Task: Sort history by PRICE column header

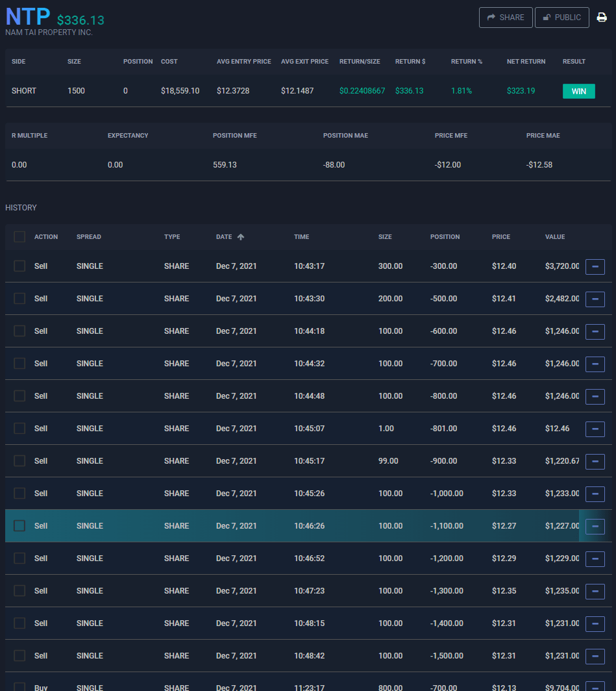Action: pos(500,236)
